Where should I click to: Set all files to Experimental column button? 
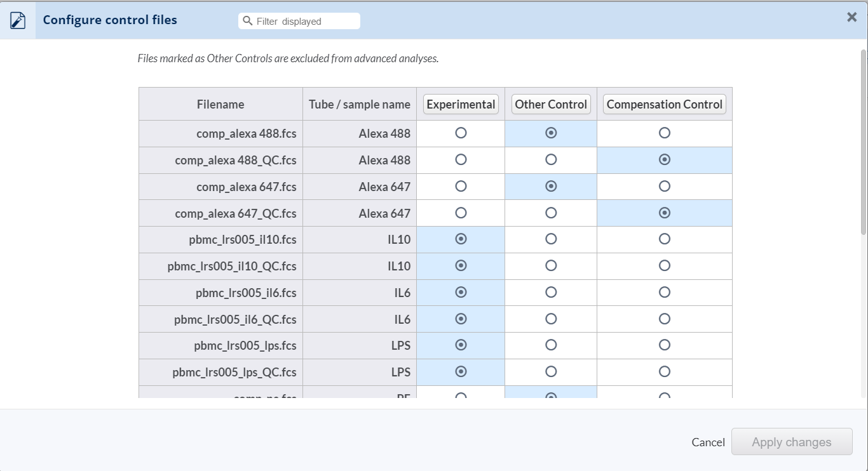click(x=461, y=104)
